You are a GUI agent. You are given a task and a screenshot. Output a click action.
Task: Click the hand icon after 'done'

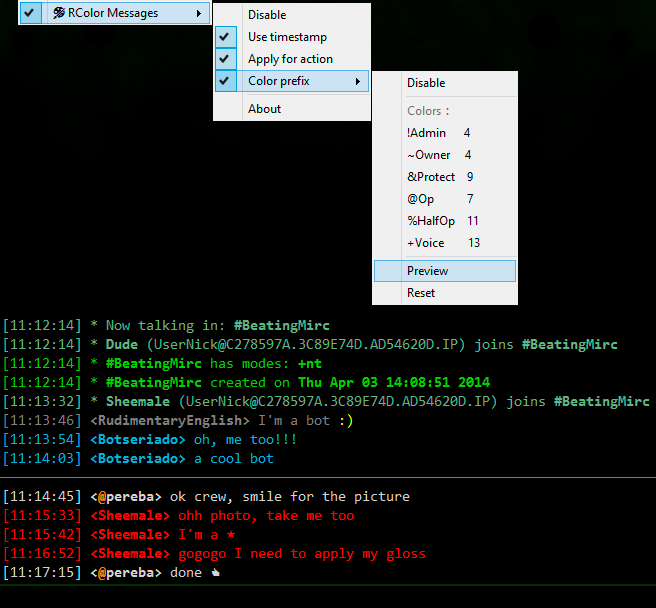215,573
